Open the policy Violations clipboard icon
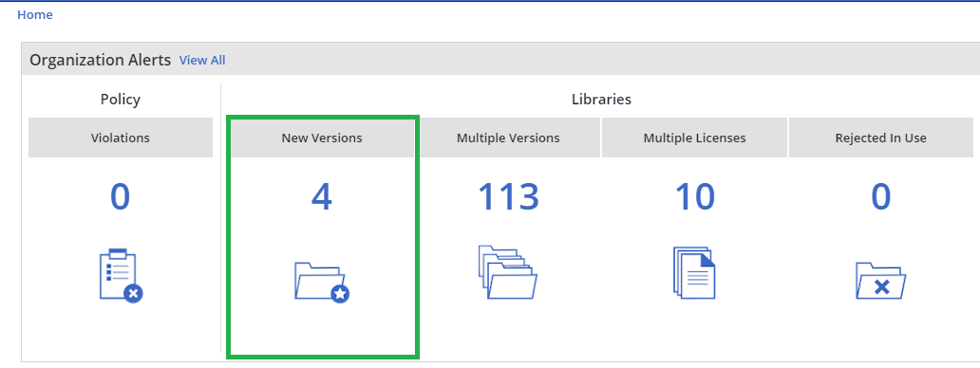 pos(121,276)
